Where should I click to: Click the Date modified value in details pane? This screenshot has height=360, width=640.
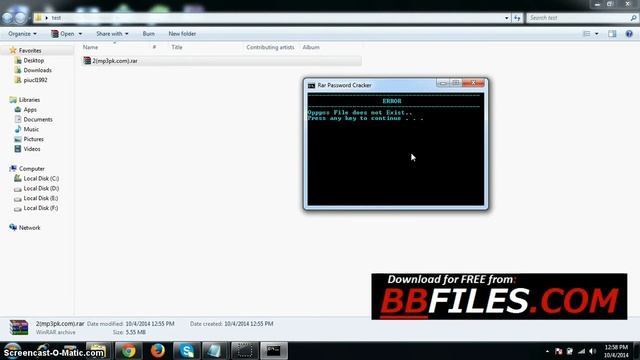click(150, 324)
